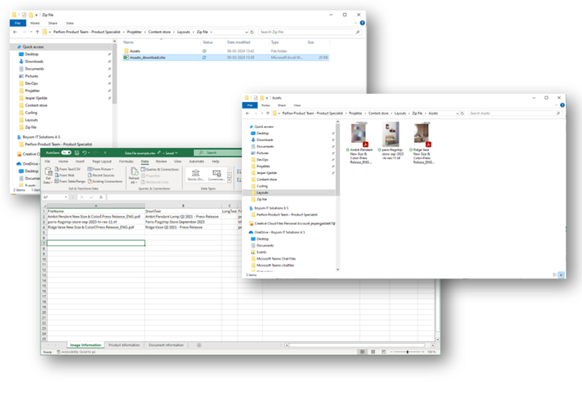Click the Save icon in Excel title bar
Screen dimensions: 582x393
tap(77, 153)
